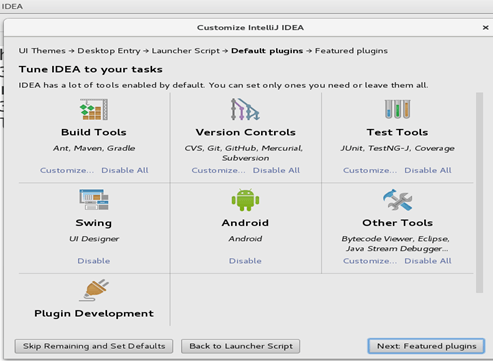Viewport: 493px width, 361px height.
Task: Go Back to Launcher Script
Action: [241, 346]
